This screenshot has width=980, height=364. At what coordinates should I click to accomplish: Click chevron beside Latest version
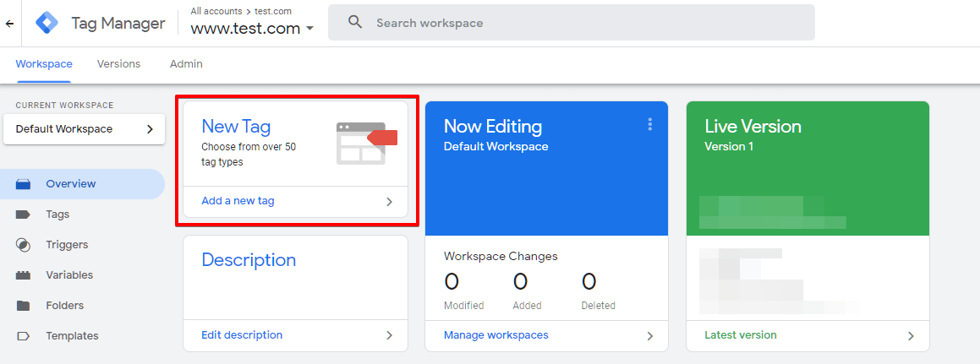point(911,336)
